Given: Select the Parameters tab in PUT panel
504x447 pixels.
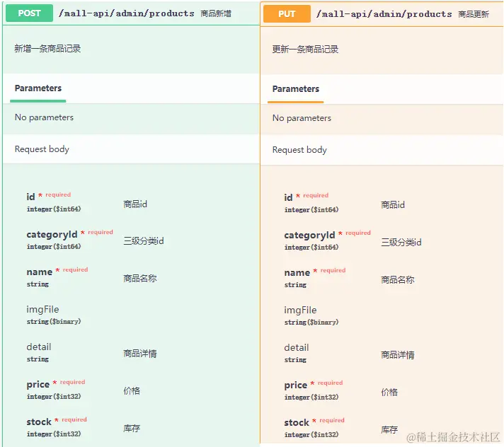Looking at the screenshot, I should tap(296, 89).
